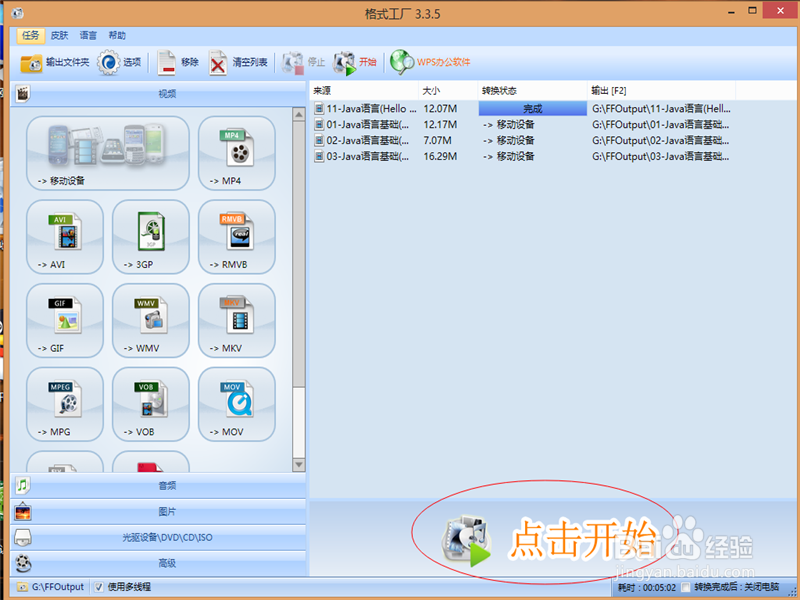Choose the MKV conversion icon

tap(237, 320)
